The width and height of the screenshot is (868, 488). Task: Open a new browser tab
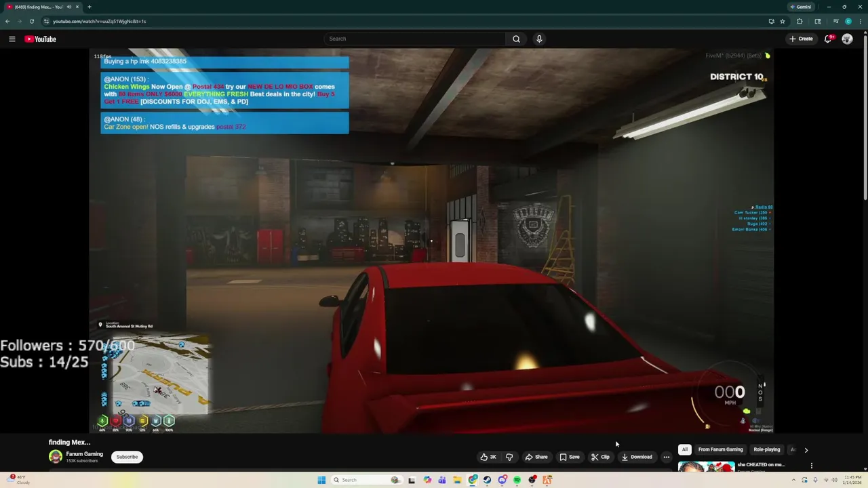pyautogui.click(x=90, y=7)
